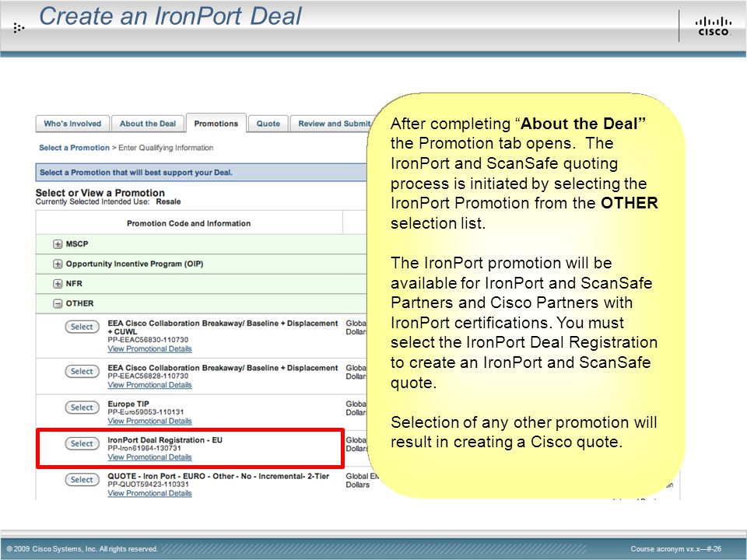Switch to the About the Deal tab
Viewport: 747px width, 560px height.
coord(148,124)
